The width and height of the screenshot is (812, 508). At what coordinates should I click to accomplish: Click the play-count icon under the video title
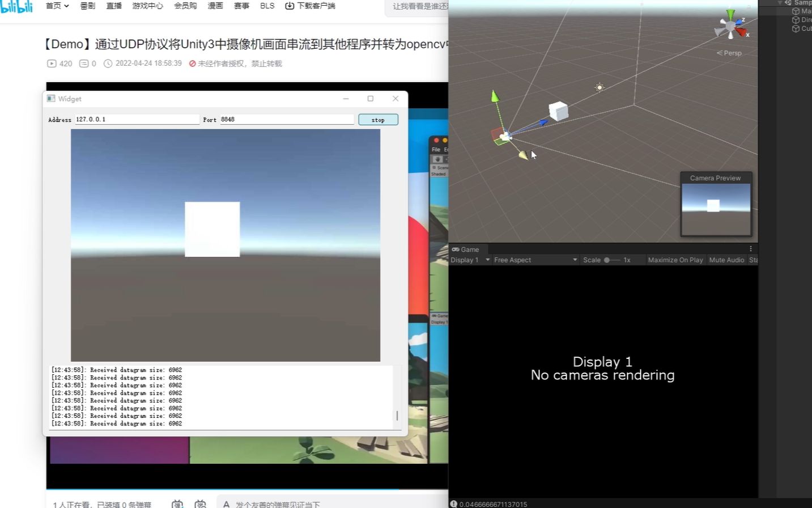51,63
